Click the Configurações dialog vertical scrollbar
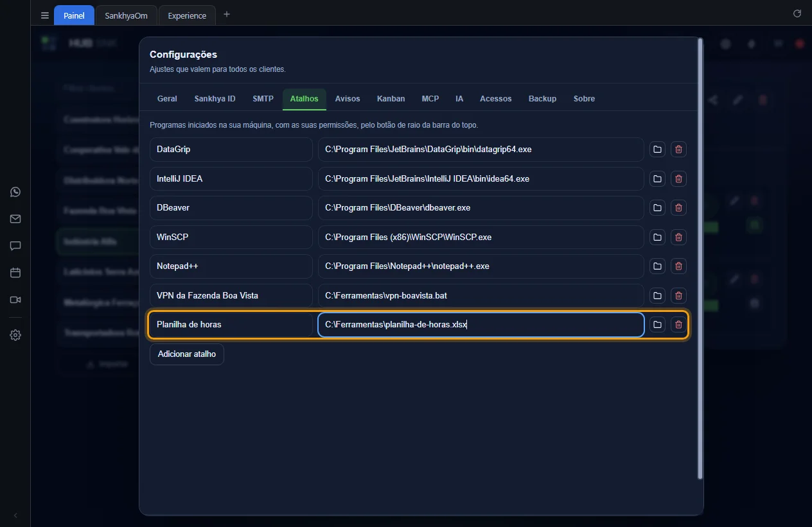 point(700,258)
